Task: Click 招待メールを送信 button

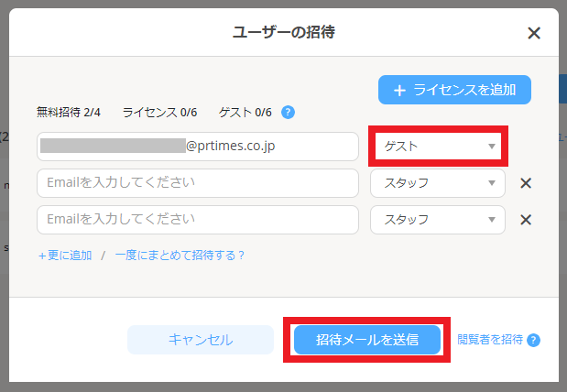Action: [367, 340]
